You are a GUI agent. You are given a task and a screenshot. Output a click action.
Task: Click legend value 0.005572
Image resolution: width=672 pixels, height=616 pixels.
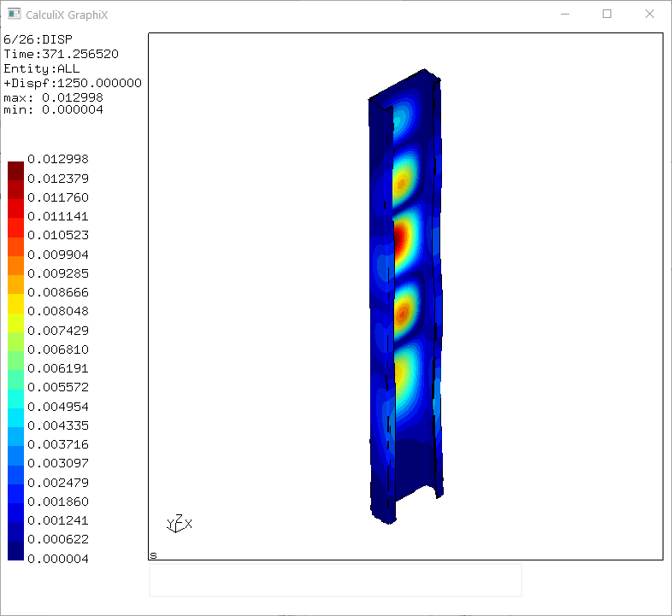tap(58, 387)
